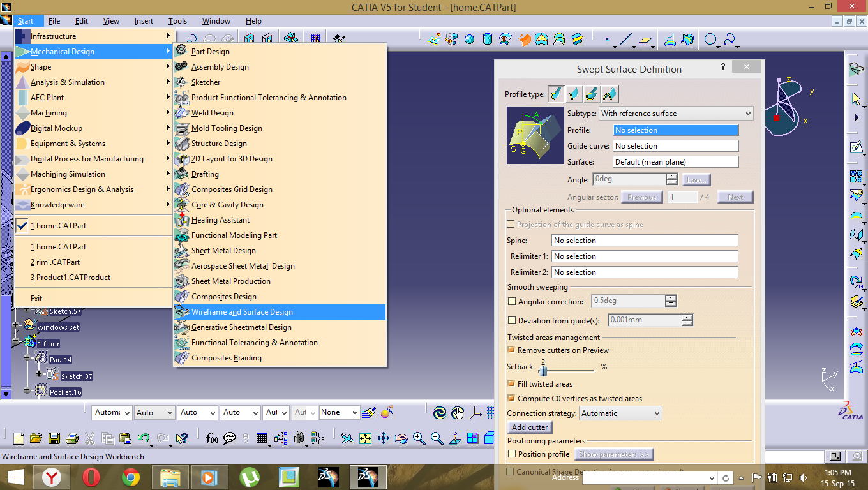
Task: Open 2 rim'.CATPart from recent list
Action: pyautogui.click(x=94, y=262)
